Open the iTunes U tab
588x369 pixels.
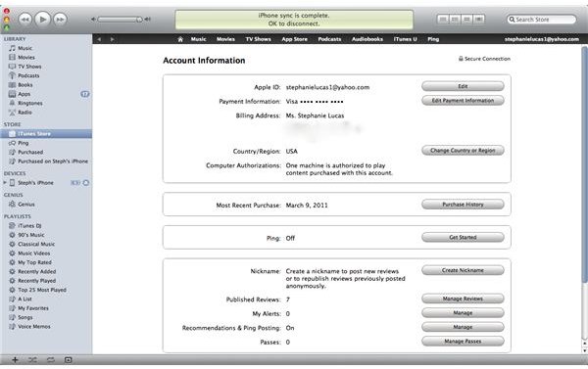pyautogui.click(x=405, y=39)
